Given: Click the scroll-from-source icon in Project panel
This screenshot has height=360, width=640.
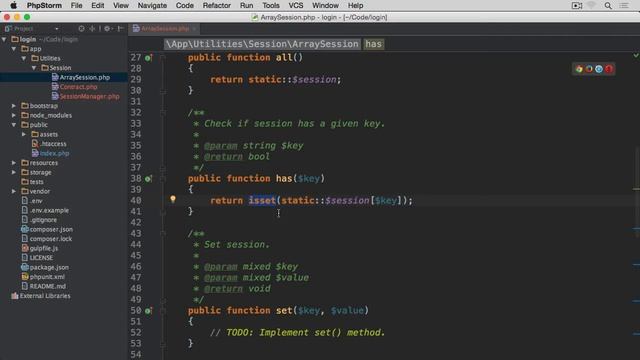Looking at the screenshot, I should pos(81,29).
